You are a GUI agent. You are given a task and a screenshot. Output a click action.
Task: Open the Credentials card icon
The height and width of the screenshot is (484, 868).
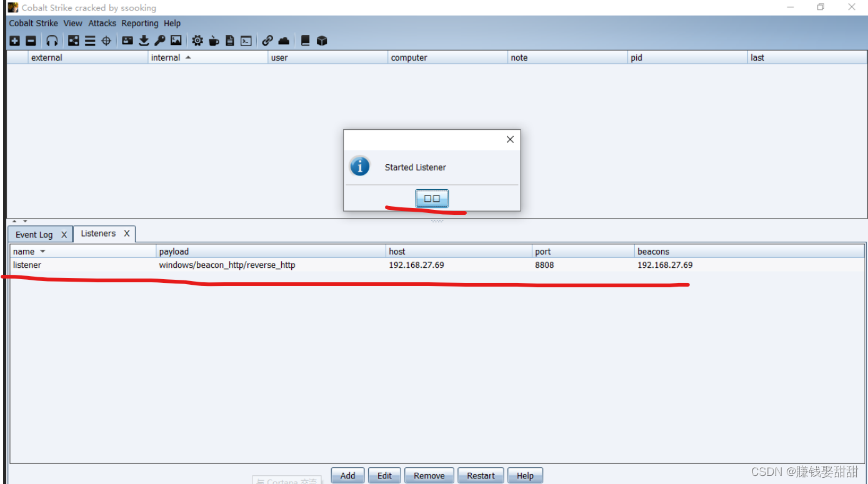[x=127, y=41]
